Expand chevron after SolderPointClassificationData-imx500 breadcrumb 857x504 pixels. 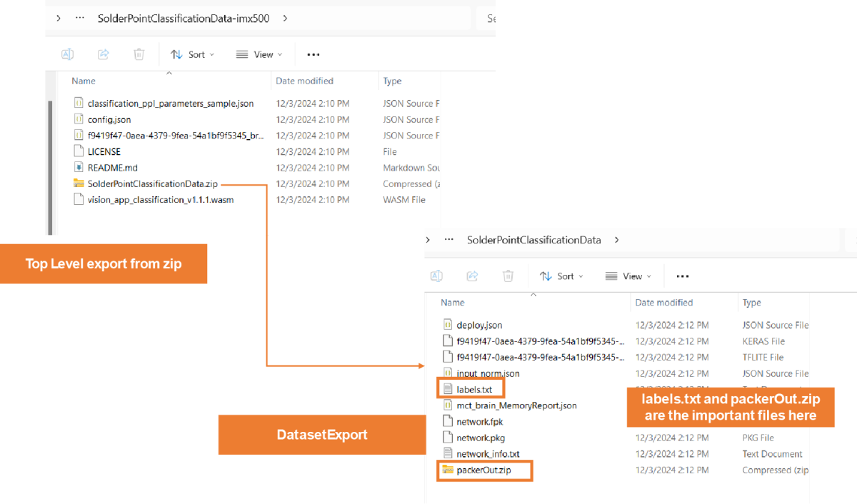click(285, 19)
